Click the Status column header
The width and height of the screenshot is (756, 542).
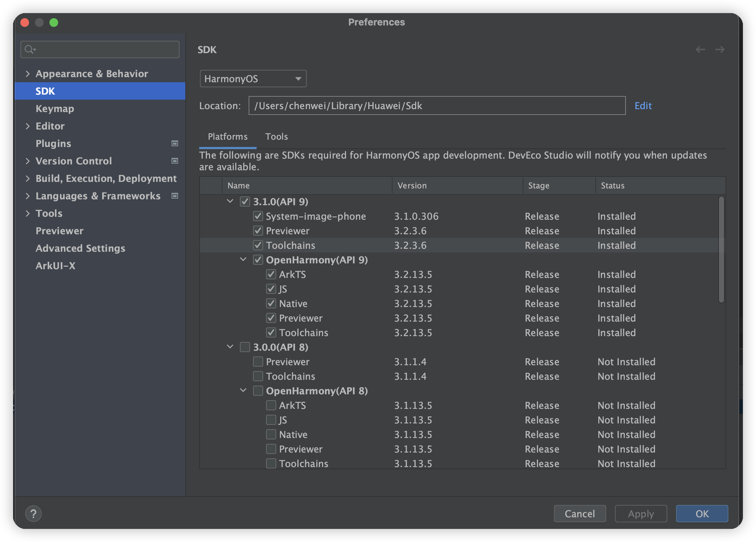tap(660, 186)
